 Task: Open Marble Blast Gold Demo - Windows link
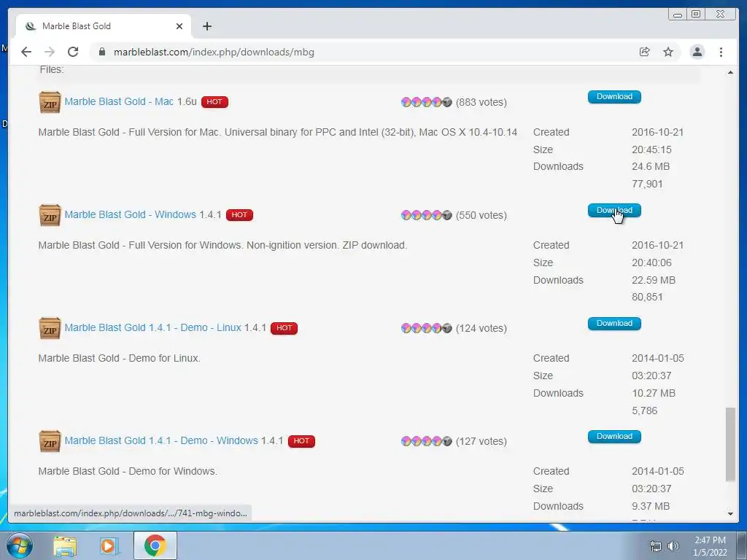(x=161, y=440)
